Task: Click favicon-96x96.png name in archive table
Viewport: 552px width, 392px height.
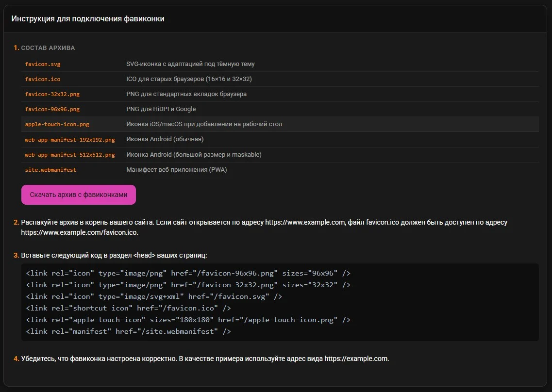Action: pos(52,109)
